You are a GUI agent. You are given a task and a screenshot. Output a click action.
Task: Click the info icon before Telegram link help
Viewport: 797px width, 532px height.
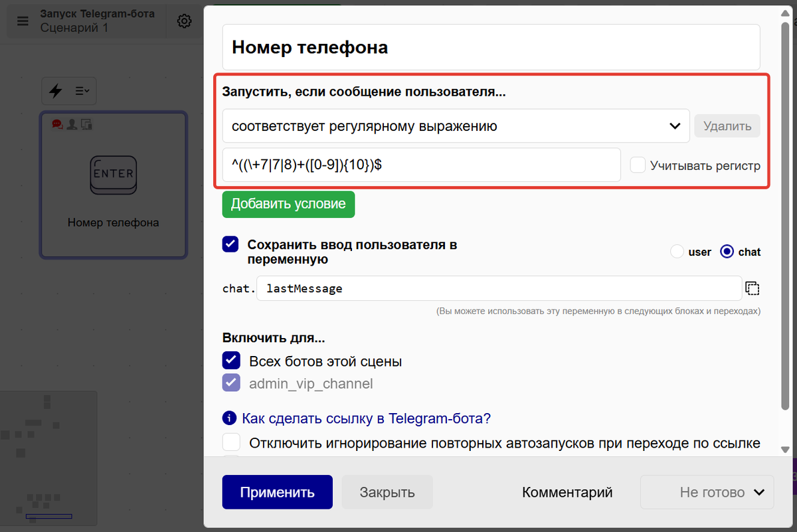click(x=229, y=418)
